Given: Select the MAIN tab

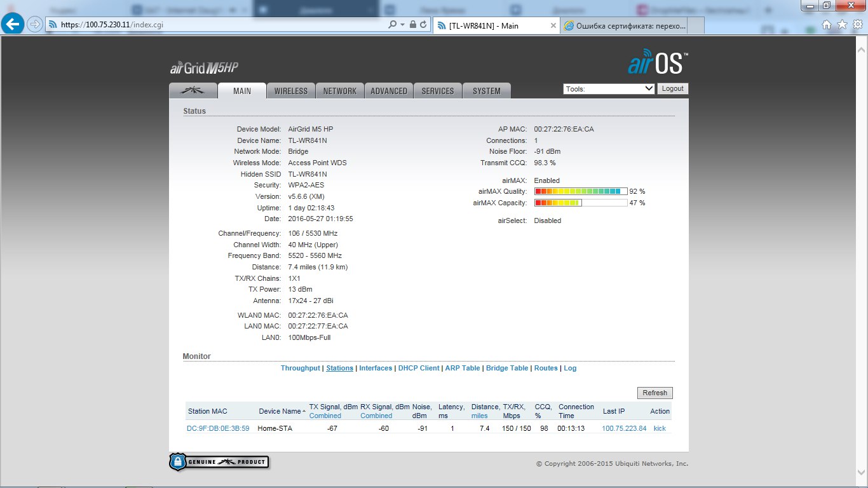Looking at the screenshot, I should (241, 91).
